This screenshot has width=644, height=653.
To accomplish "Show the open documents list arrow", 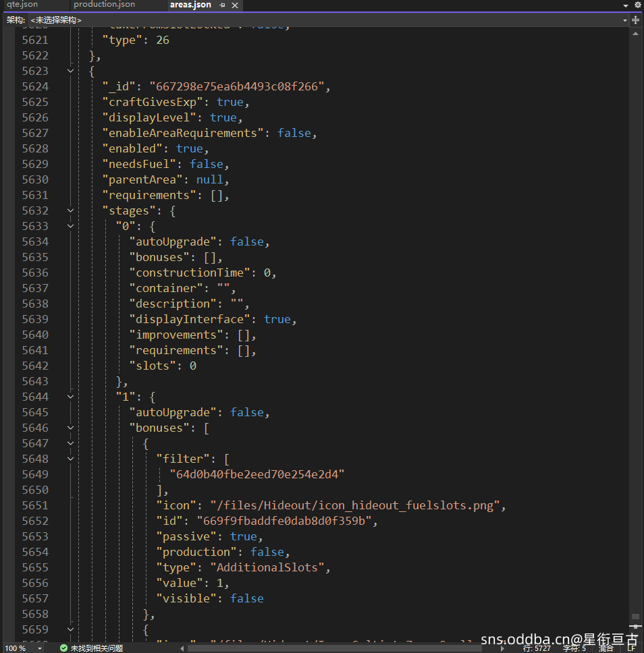I will (626, 5).
